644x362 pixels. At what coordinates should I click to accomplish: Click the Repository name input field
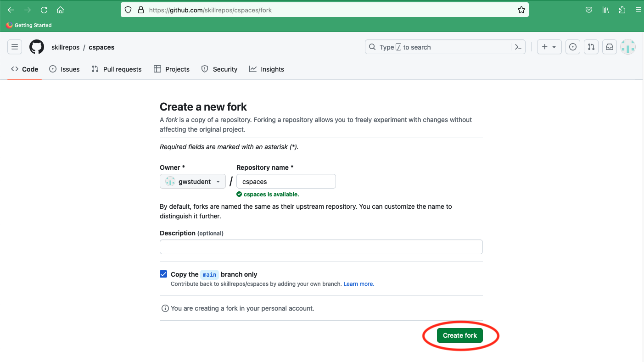pyautogui.click(x=286, y=181)
